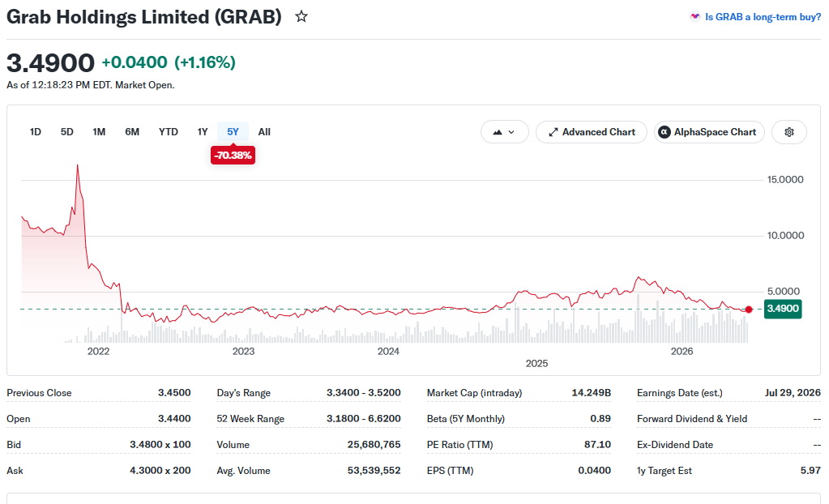Show YTD price chart
This screenshot has height=504, width=829.
coord(168,132)
